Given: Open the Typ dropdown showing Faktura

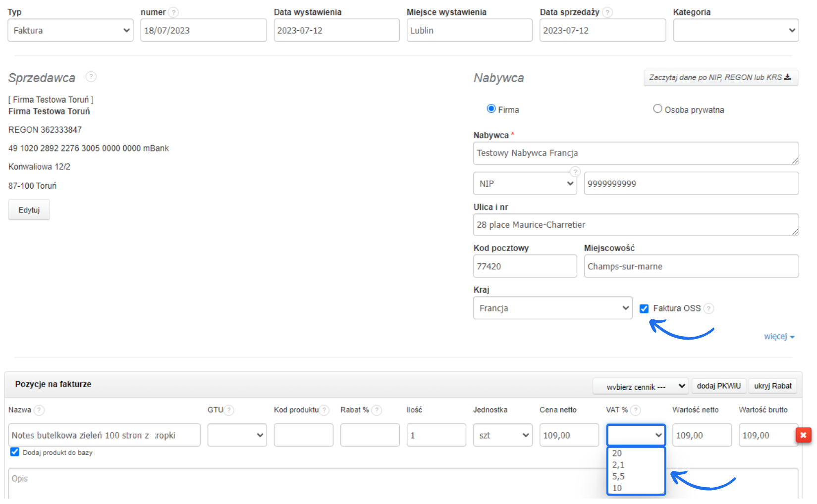Looking at the screenshot, I should pos(70,30).
